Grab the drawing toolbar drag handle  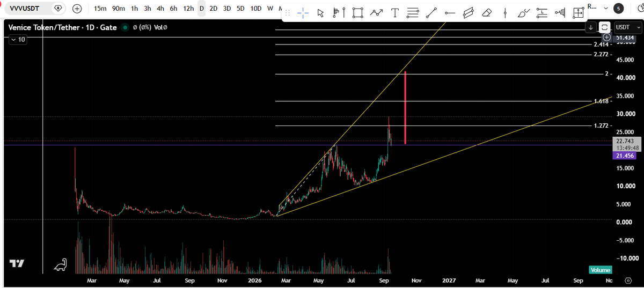pyautogui.click(x=288, y=13)
